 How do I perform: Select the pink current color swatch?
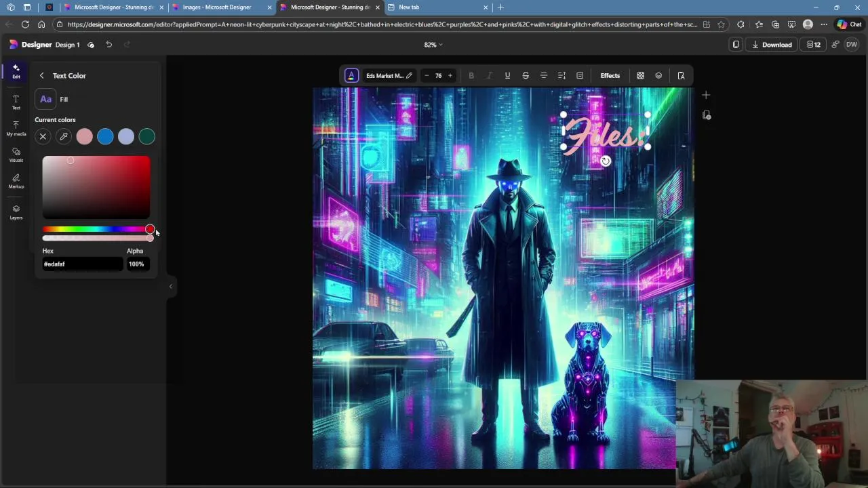(84, 137)
